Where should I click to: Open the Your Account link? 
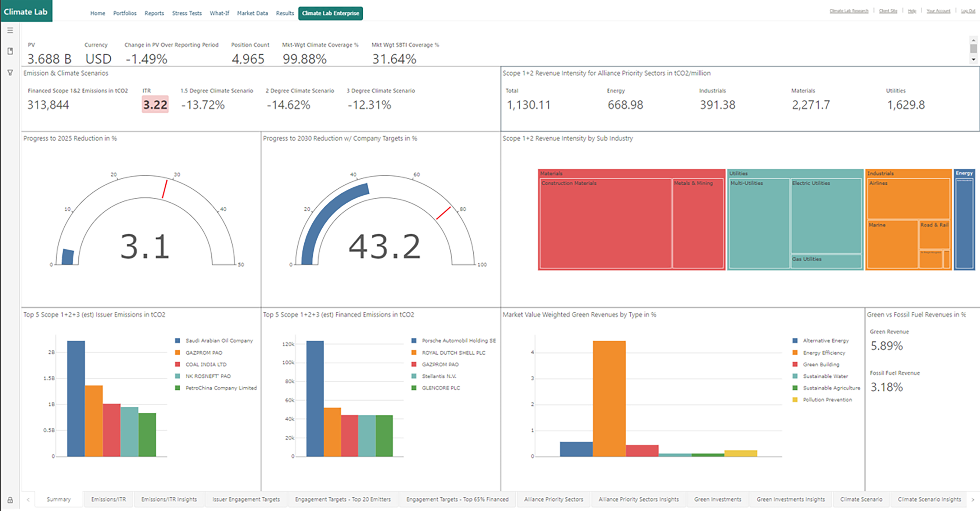[x=938, y=11]
